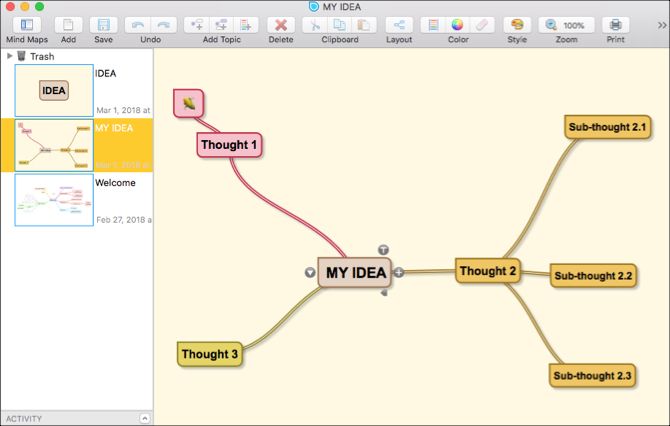Select the Sub-thought 2.3 node
670x426 pixels.
point(592,376)
